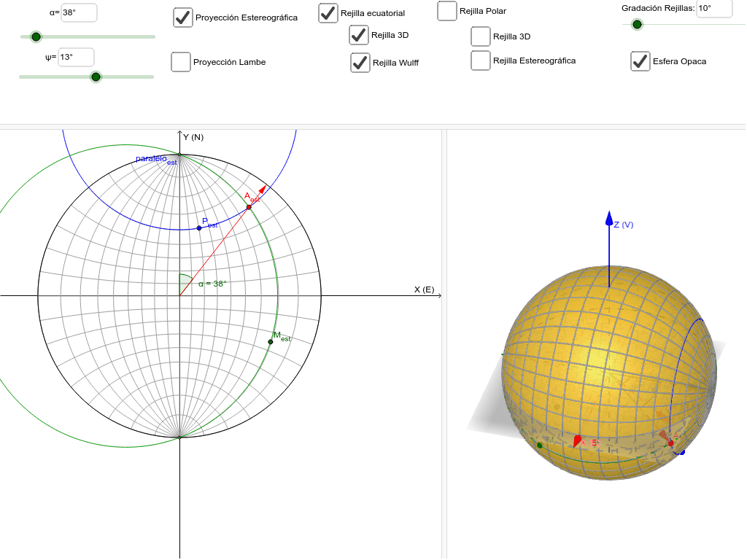Uncheck the Rejilla ecuatorial checkbox

328,13
